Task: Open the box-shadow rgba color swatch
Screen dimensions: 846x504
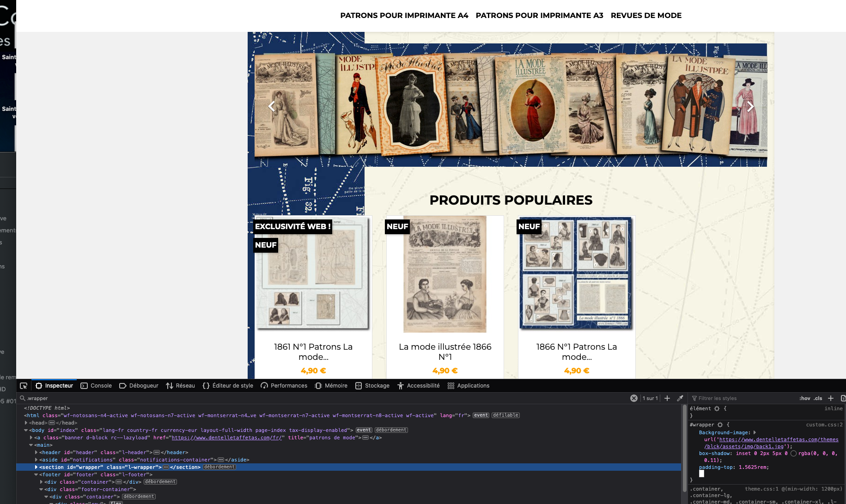Action: click(793, 453)
